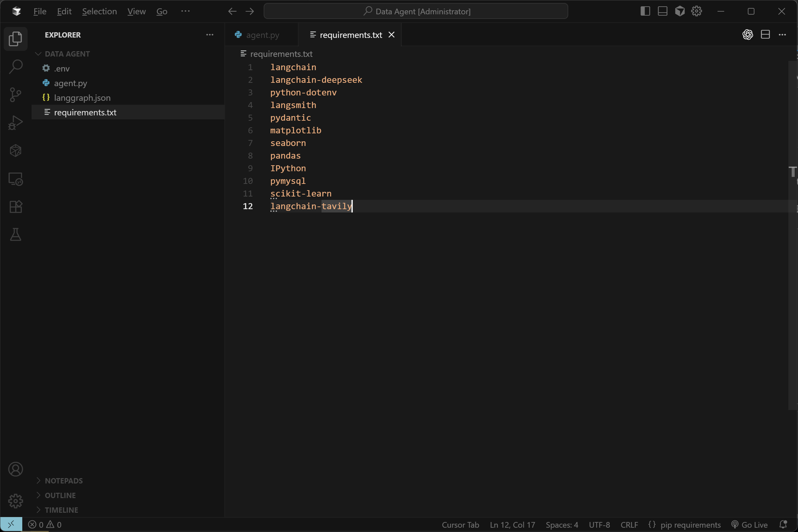The height and width of the screenshot is (532, 798).
Task: Click the remote window status bar icon
Action: pos(11,525)
